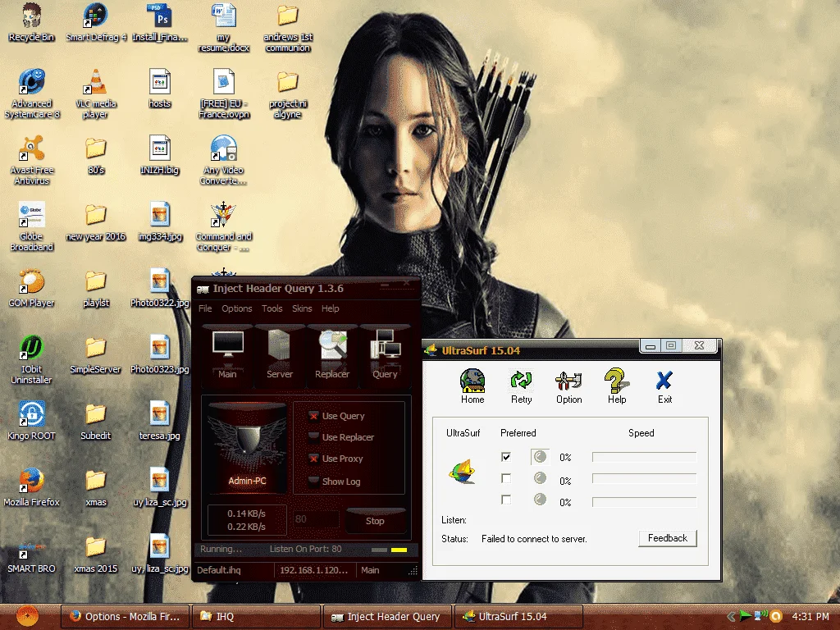Image resolution: width=840 pixels, height=630 pixels.
Task: Switch to Inject Header Query taskbar button
Action: (x=387, y=617)
